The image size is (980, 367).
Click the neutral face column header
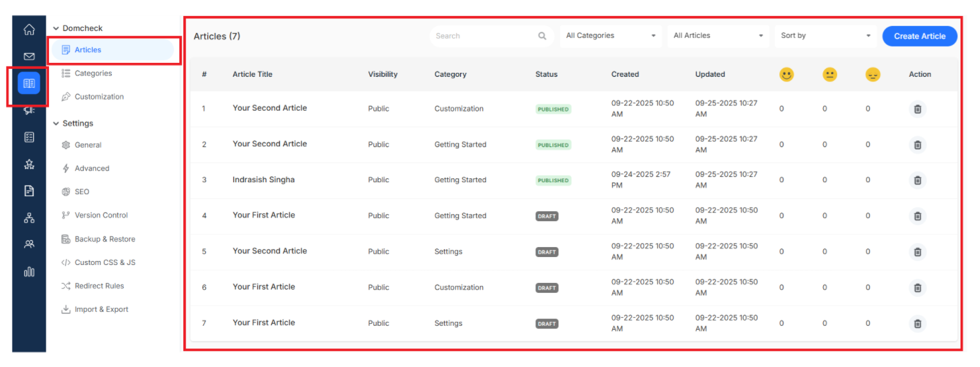[829, 75]
